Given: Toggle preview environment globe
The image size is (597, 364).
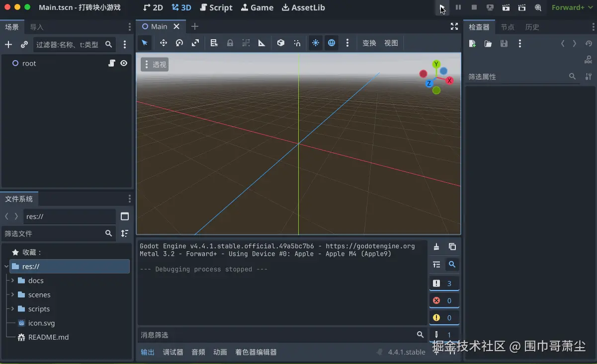Looking at the screenshot, I should [332, 43].
